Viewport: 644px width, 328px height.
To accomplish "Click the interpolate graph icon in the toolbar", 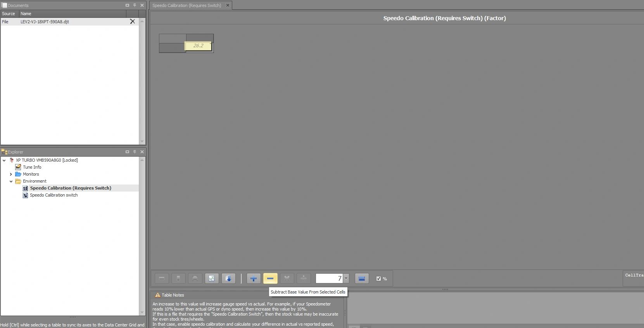I will click(212, 278).
